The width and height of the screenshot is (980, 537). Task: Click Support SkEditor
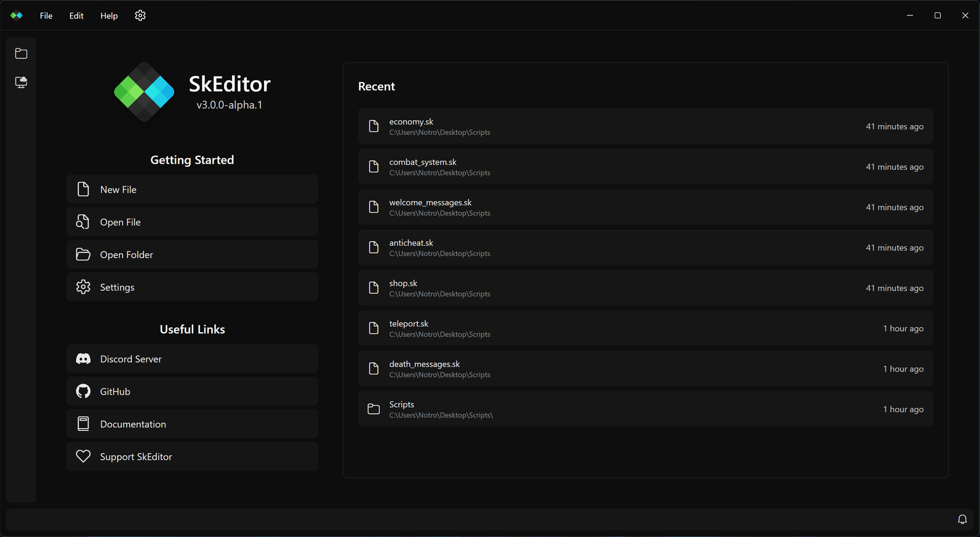192,456
